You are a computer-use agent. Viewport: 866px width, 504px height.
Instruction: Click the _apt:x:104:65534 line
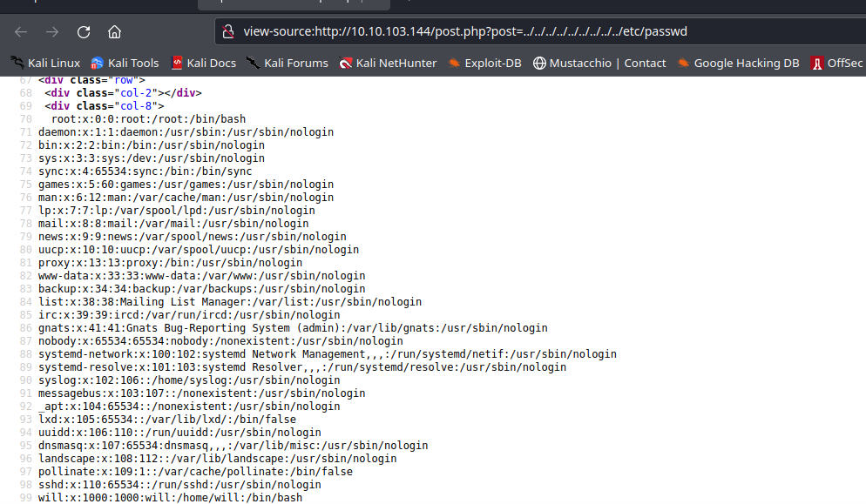click(x=189, y=407)
